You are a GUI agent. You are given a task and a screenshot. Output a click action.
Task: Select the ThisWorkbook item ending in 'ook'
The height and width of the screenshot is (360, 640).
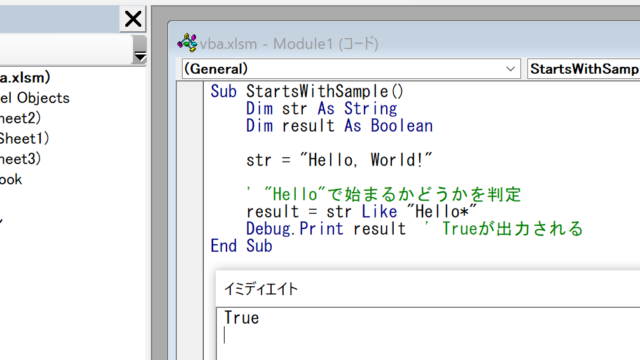[11, 180]
